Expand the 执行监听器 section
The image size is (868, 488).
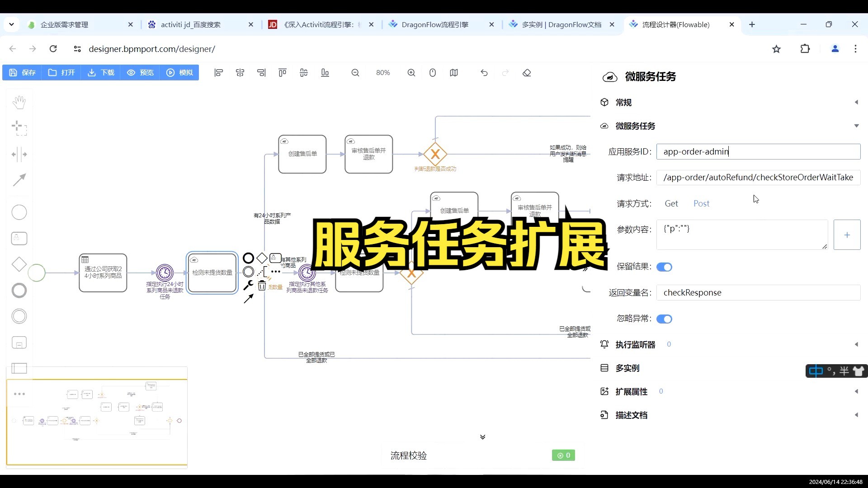click(730, 345)
